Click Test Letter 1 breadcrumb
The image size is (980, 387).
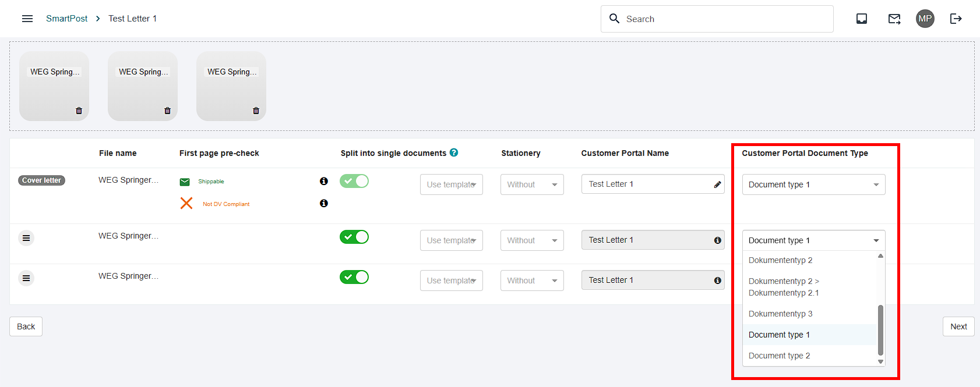(132, 19)
